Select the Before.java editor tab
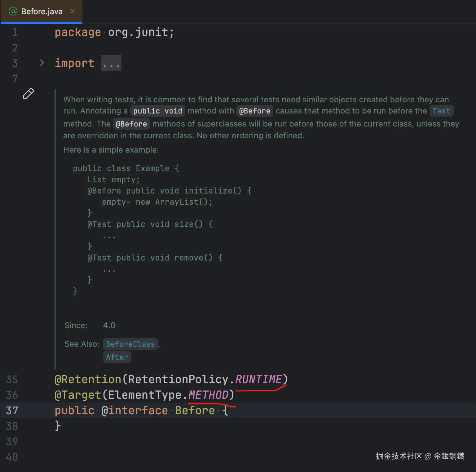The image size is (476, 472). [41, 12]
